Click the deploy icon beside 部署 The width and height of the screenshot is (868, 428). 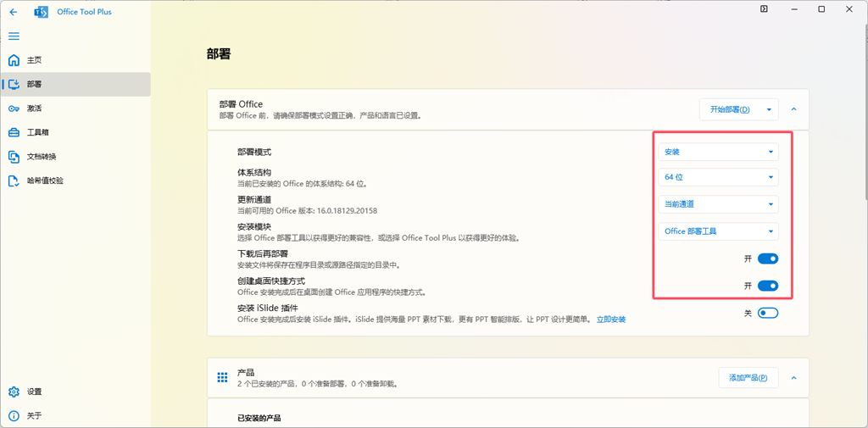pos(14,84)
